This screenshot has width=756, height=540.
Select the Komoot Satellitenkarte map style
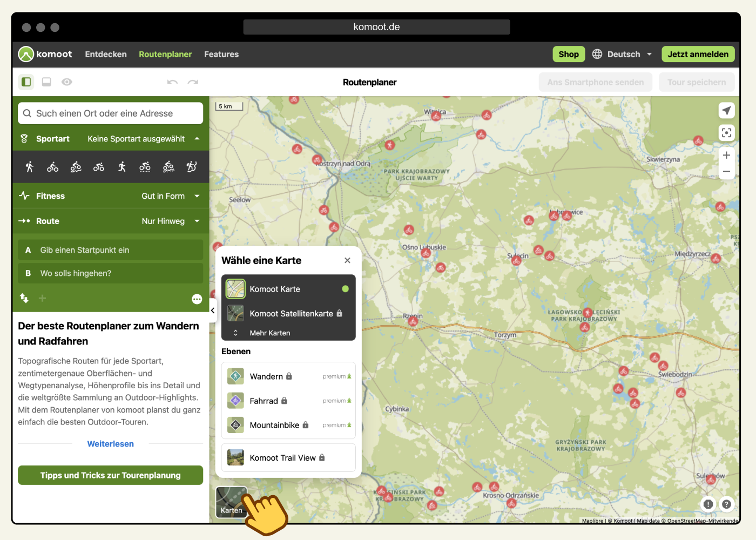(288, 313)
